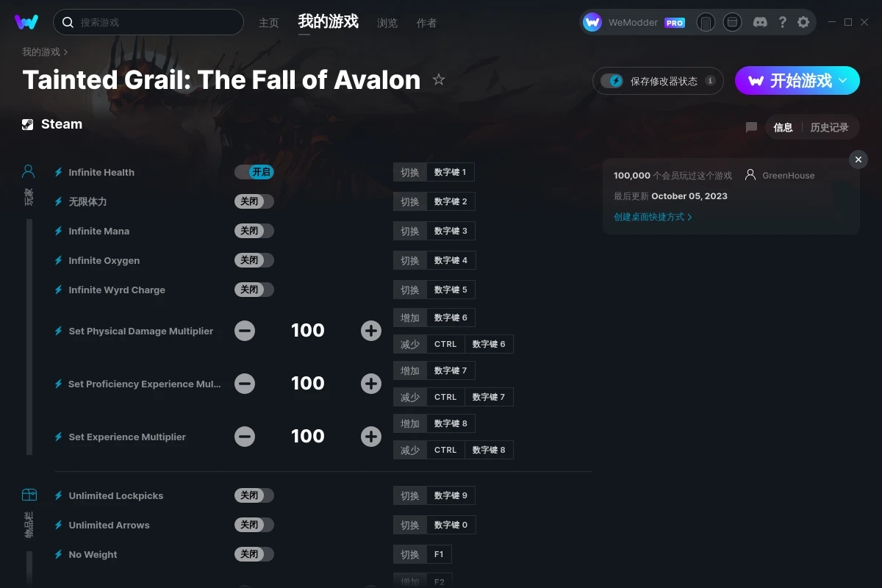Turn off the Infinite Health toggle
The height and width of the screenshot is (588, 882).
point(254,172)
